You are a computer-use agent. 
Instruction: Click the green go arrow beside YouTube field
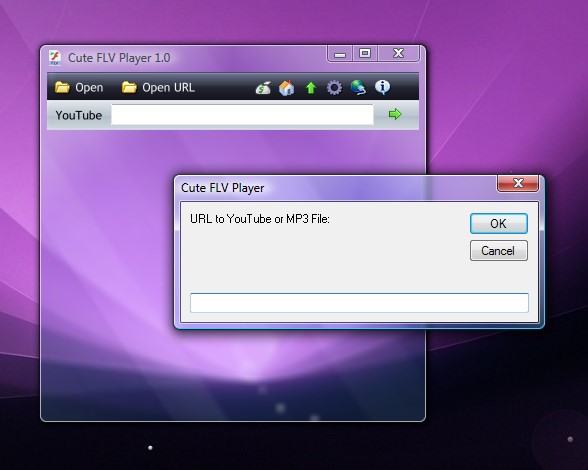tap(395, 114)
